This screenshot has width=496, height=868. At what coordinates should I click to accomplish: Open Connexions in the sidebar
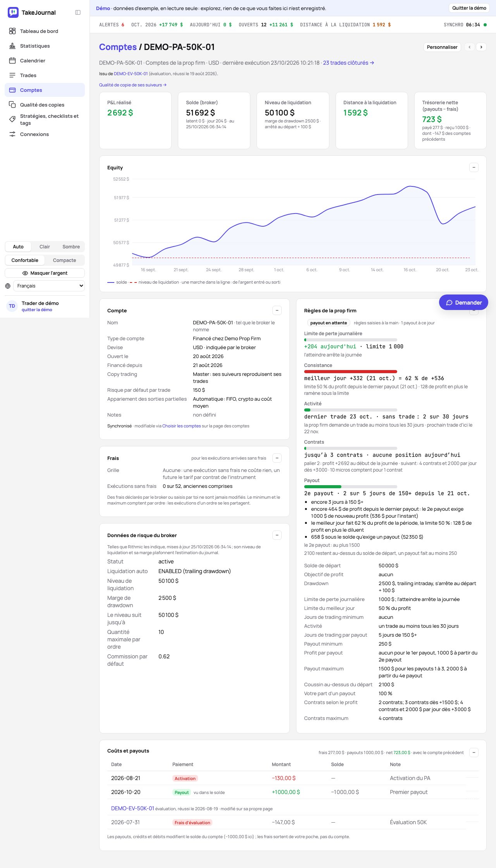point(45,134)
